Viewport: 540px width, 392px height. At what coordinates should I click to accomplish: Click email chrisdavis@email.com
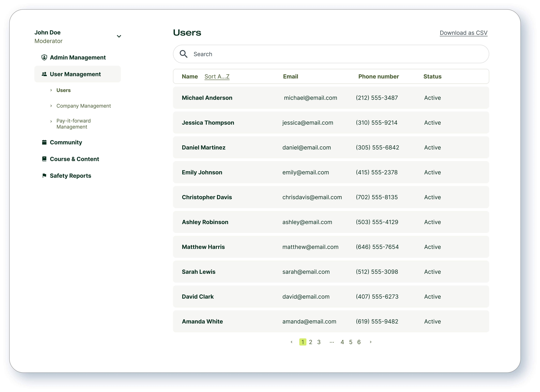(312, 197)
